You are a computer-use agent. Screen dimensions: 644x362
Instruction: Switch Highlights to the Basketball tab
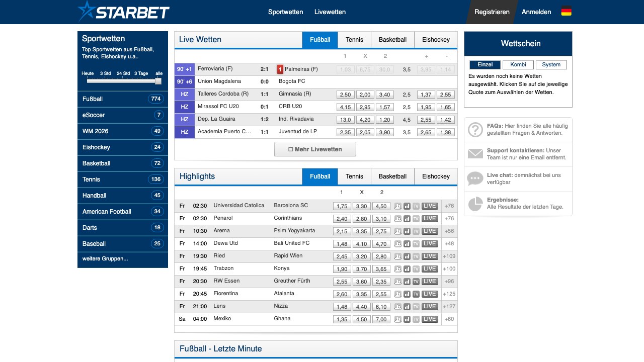coord(392,176)
